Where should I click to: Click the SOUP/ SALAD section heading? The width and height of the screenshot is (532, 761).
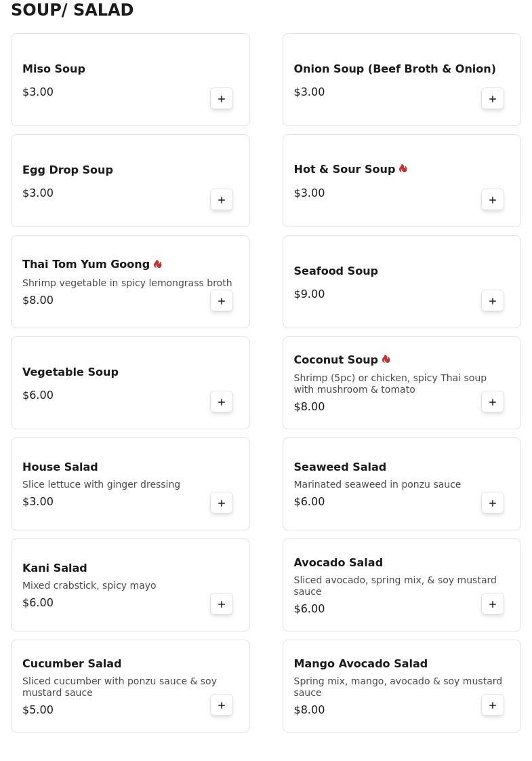(x=73, y=10)
